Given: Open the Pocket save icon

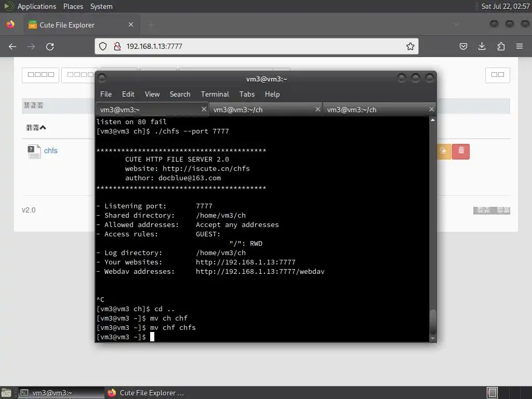Looking at the screenshot, I should click(463, 46).
